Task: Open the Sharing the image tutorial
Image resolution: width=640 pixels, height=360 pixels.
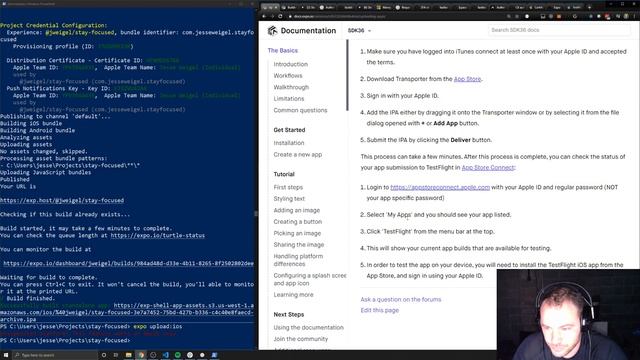Action: pyautogui.click(x=299, y=244)
